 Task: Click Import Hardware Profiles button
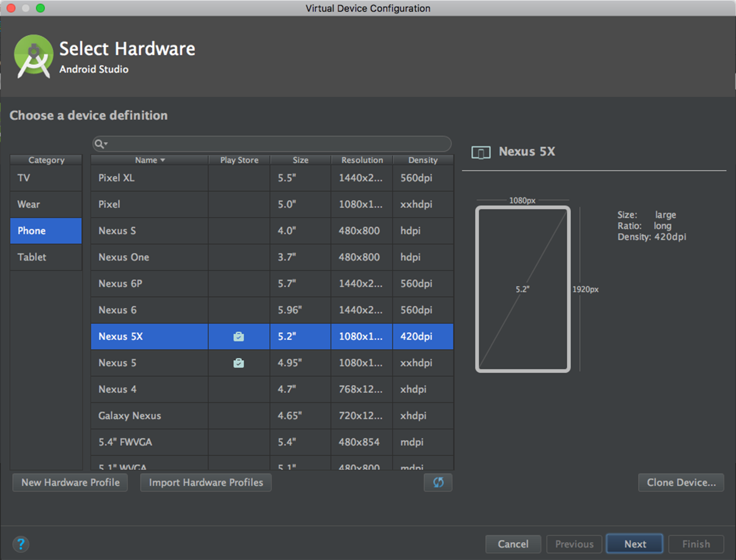[x=206, y=482]
